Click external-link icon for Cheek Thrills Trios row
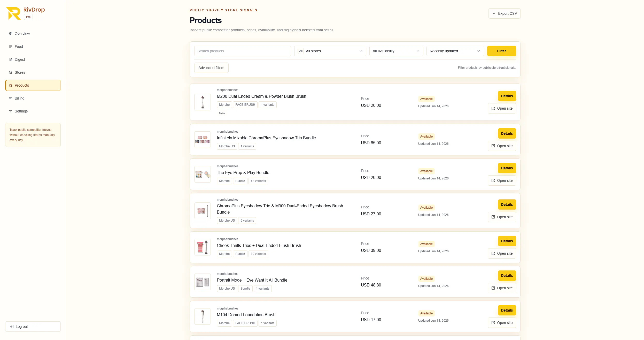This screenshot has width=644, height=340. [493, 253]
